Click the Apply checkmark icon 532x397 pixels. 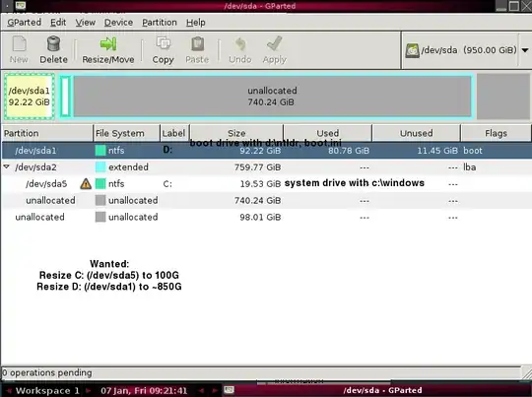tap(274, 43)
